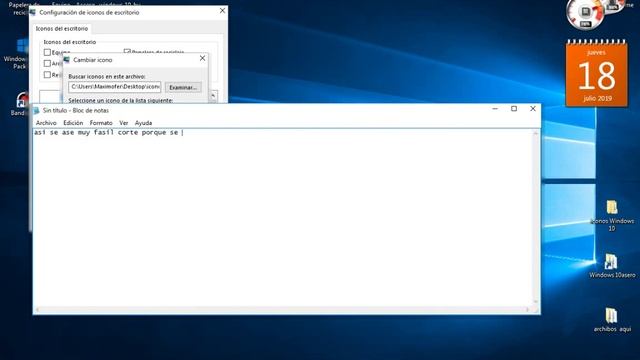Maximize the Bloc de notas window
The height and width of the screenshot is (360, 640).
click(x=514, y=109)
